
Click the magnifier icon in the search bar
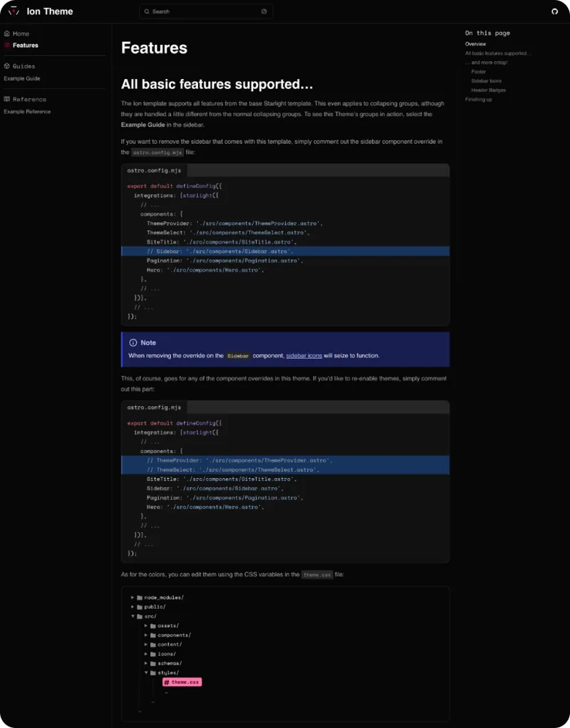pyautogui.click(x=147, y=11)
